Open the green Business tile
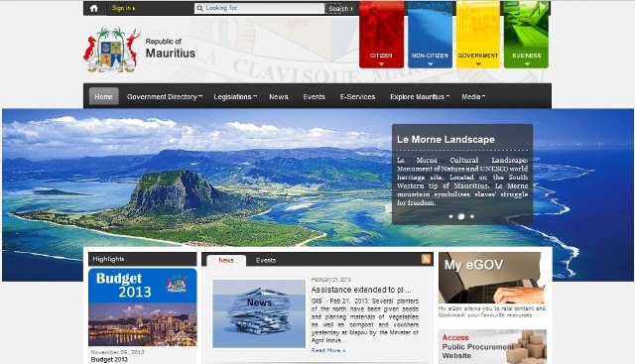Image resolution: width=635 pixels, height=364 pixels. 526,35
